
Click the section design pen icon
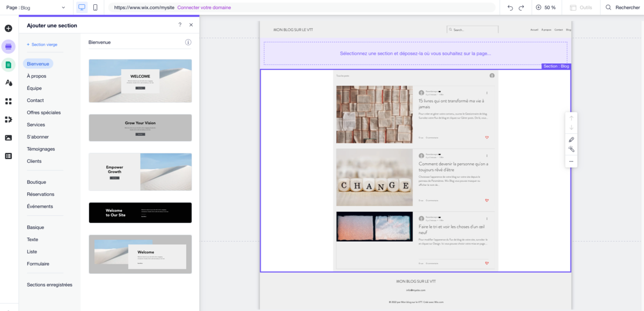click(571, 140)
